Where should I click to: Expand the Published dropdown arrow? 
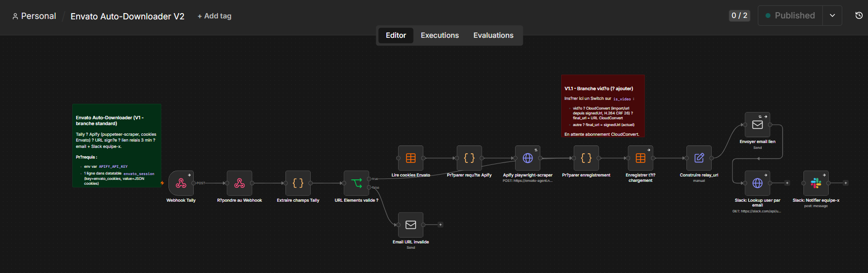832,16
